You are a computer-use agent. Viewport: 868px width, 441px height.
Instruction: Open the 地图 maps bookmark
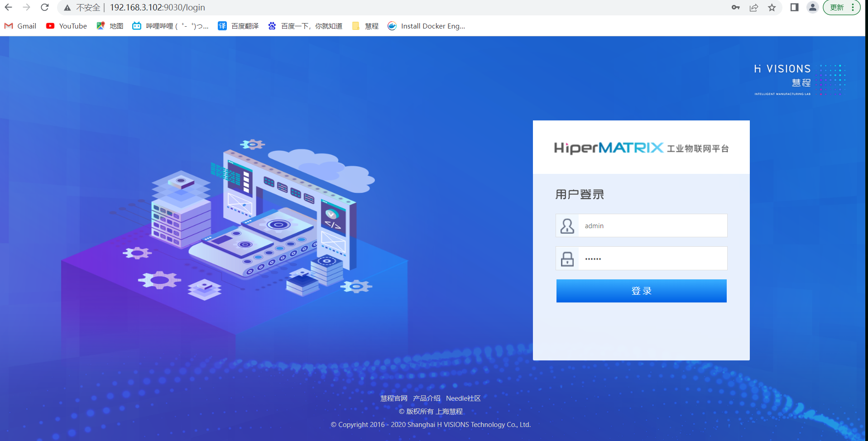click(110, 26)
